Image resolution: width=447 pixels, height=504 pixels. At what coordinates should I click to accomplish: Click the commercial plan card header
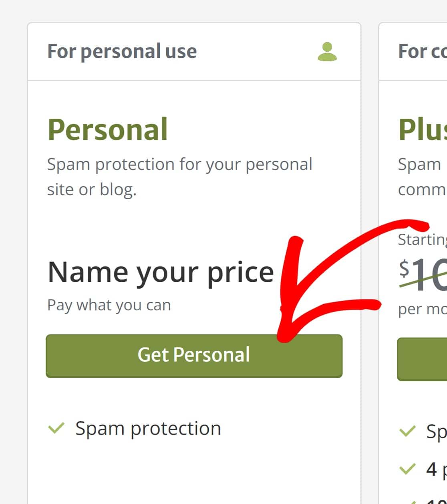[x=423, y=51]
